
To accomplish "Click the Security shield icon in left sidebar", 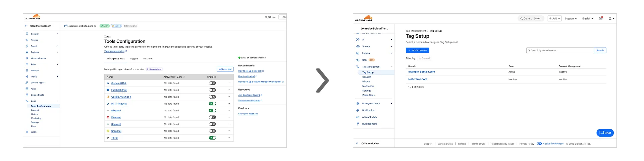I will click(x=27, y=34).
